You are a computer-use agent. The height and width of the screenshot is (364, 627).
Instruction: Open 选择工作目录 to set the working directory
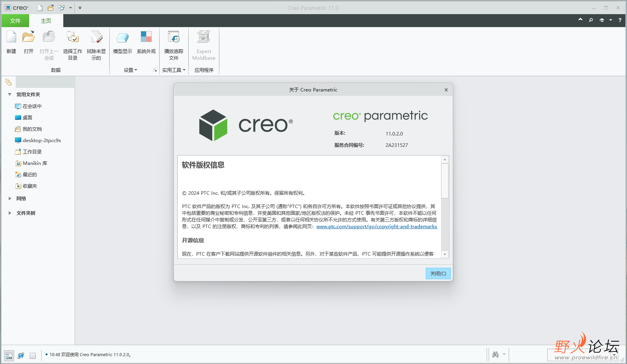point(73,45)
